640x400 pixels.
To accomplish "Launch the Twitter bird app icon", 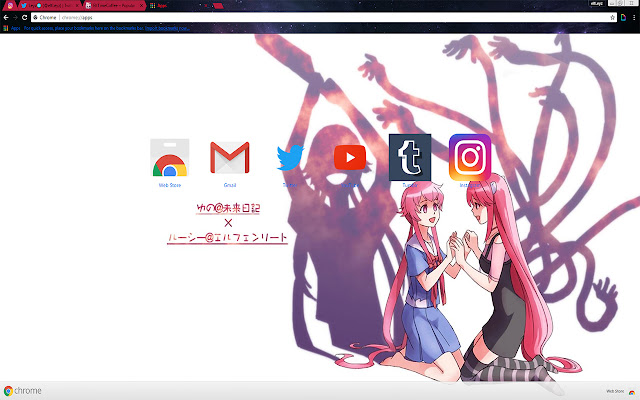I will coord(290,158).
